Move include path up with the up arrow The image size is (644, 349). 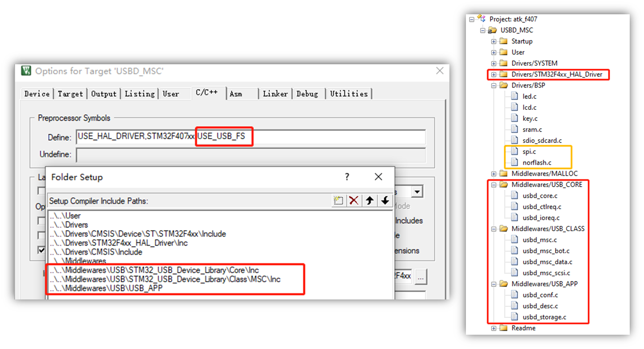coord(370,201)
